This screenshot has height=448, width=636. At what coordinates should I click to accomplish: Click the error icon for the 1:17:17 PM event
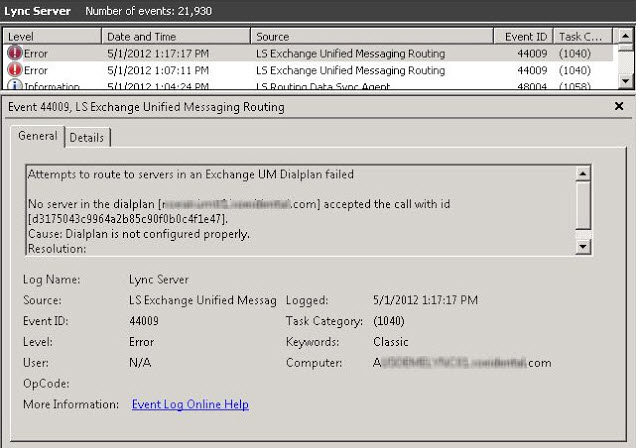point(15,53)
